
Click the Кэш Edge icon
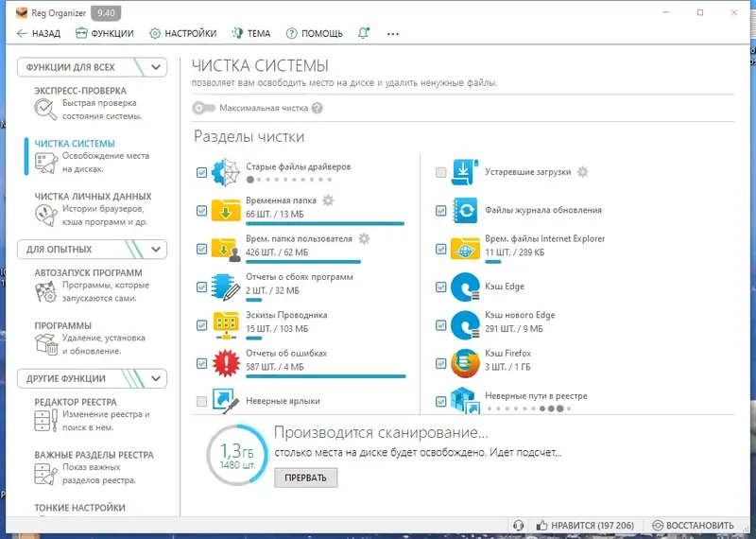tap(465, 287)
